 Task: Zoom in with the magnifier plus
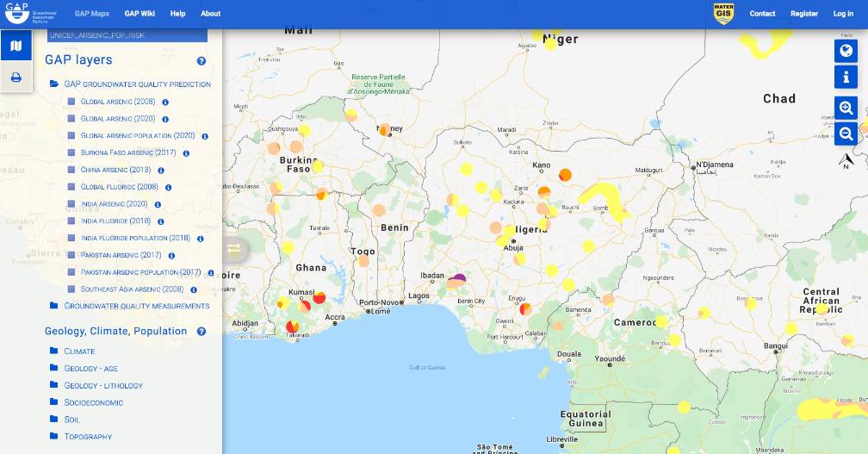(846, 108)
